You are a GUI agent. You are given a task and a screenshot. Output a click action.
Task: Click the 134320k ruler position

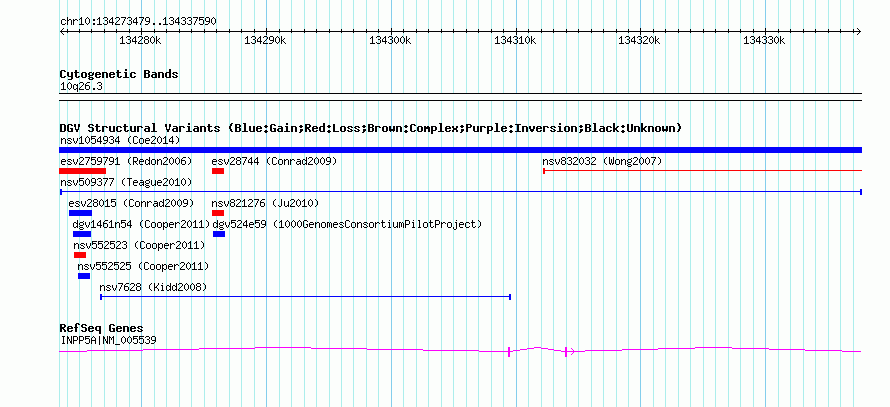[640, 40]
